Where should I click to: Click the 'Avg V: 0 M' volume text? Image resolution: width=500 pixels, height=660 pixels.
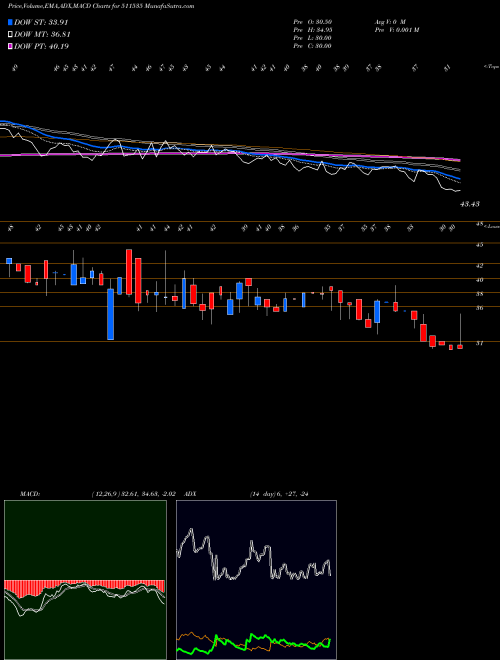coord(390,21)
